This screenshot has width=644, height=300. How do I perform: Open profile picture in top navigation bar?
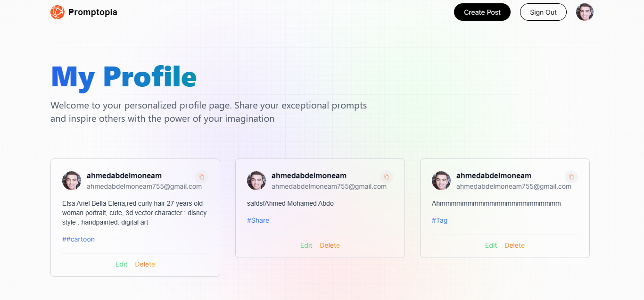pyautogui.click(x=585, y=12)
